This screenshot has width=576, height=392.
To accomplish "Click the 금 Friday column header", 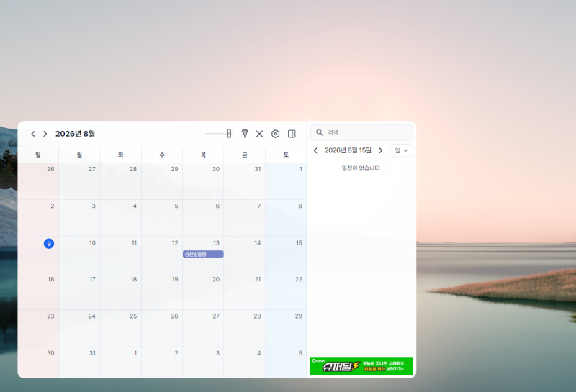I will point(245,155).
